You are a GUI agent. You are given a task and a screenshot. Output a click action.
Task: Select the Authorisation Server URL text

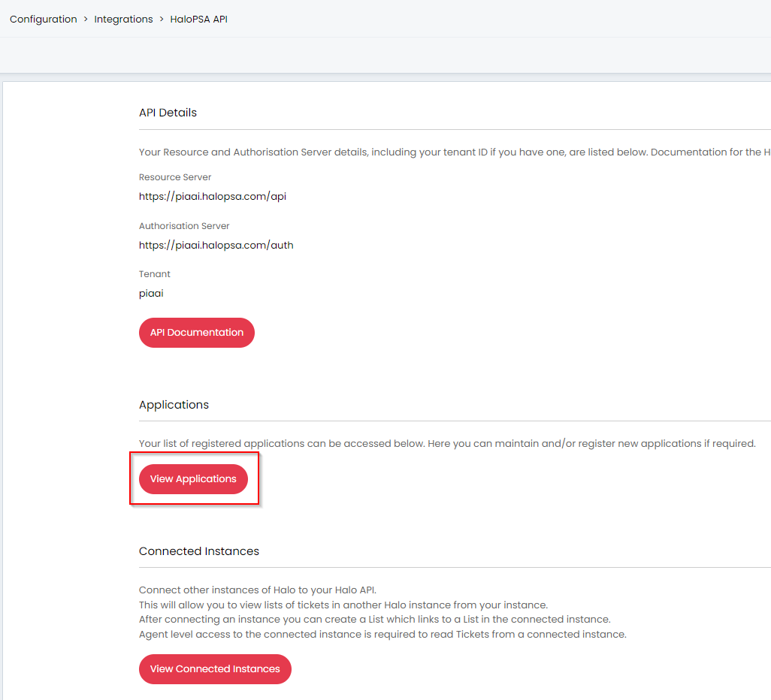point(216,246)
